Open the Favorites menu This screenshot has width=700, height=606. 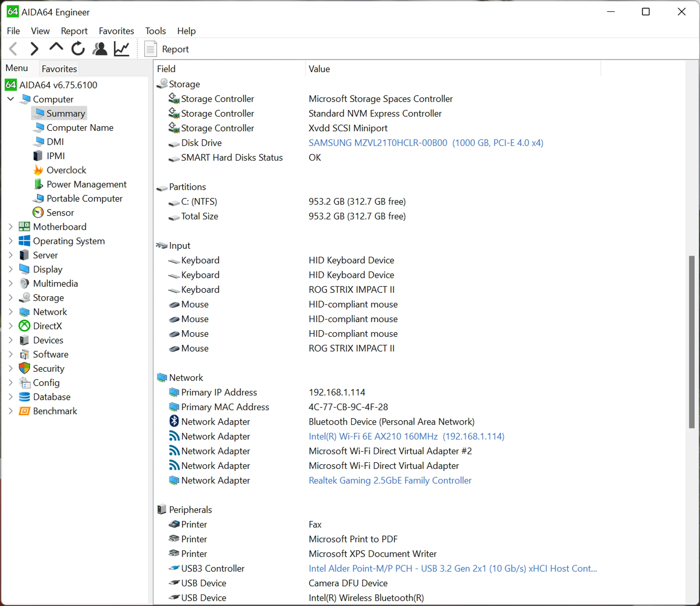pos(116,31)
